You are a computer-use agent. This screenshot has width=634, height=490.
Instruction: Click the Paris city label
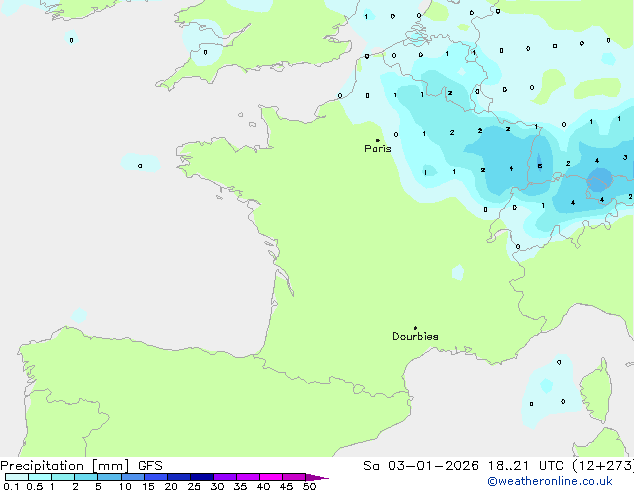[378, 149]
